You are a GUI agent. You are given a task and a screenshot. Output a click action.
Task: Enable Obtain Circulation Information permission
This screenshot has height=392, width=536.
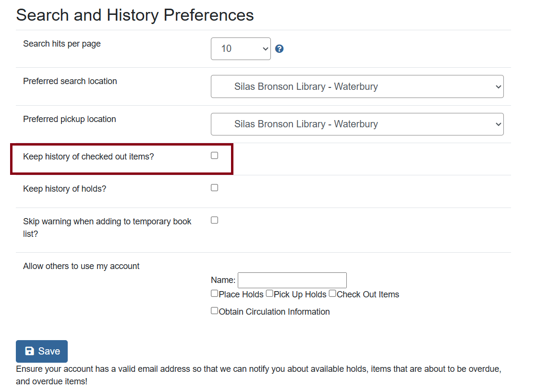coord(214,310)
